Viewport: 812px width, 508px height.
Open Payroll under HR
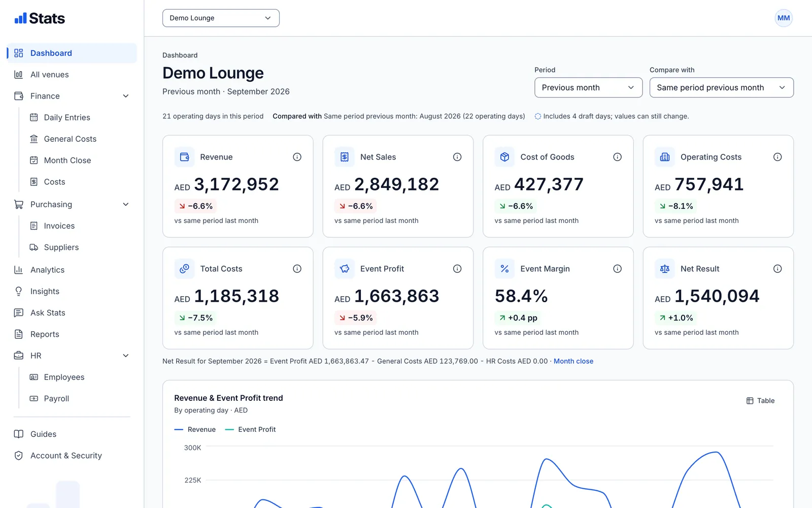80,399
